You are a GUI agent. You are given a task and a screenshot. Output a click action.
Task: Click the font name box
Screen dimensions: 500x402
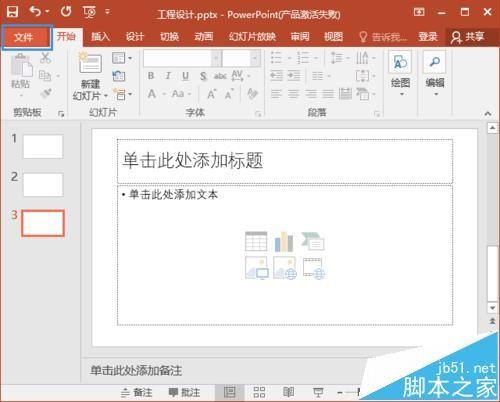click(x=177, y=58)
